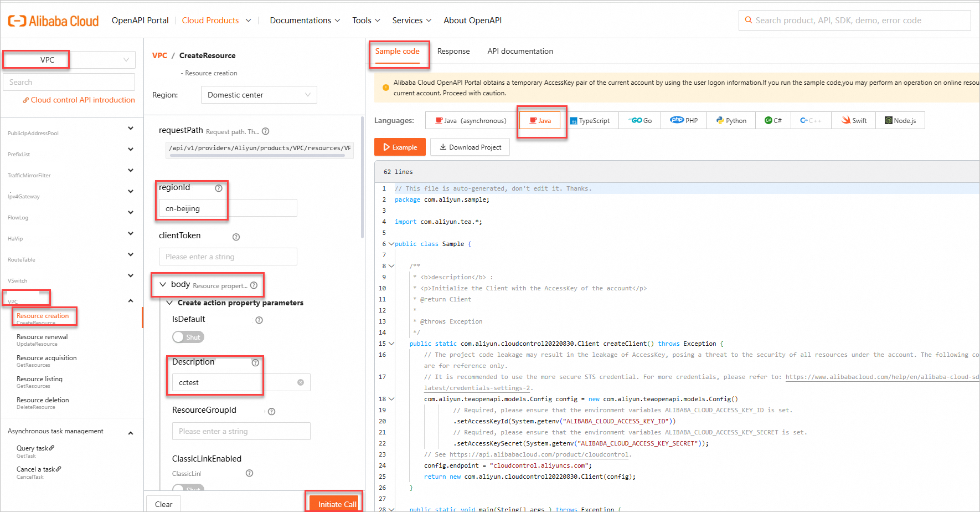Click the link icon beside Cloud control API introduction
This screenshot has height=512, width=980.
pos(25,100)
